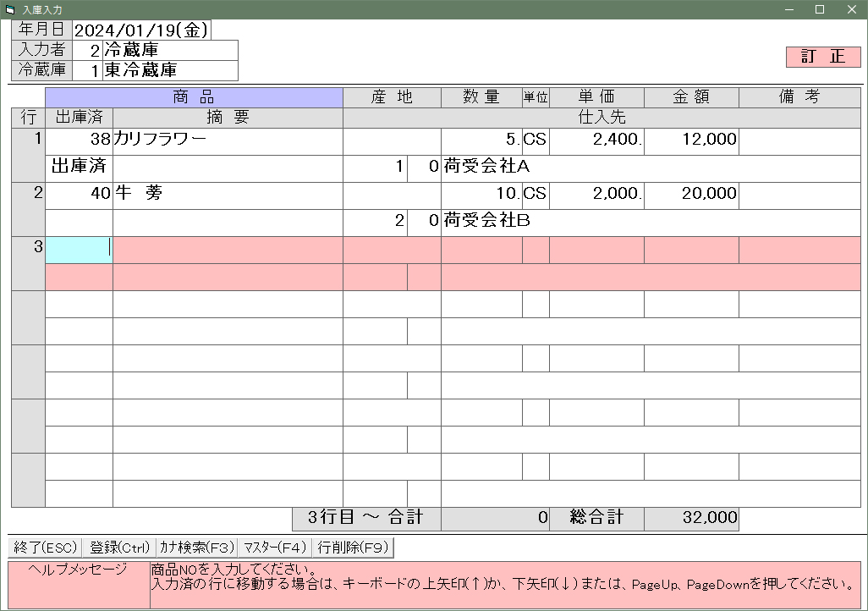Click the app icon in title bar

point(10,9)
